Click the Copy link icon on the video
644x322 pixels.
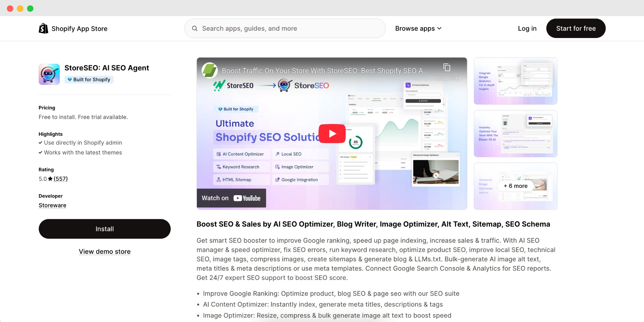447,67
